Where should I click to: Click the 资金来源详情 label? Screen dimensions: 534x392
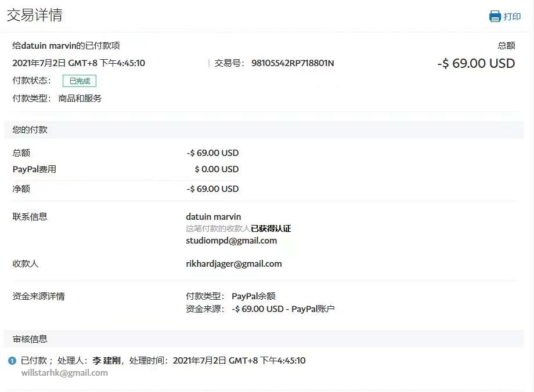39,296
